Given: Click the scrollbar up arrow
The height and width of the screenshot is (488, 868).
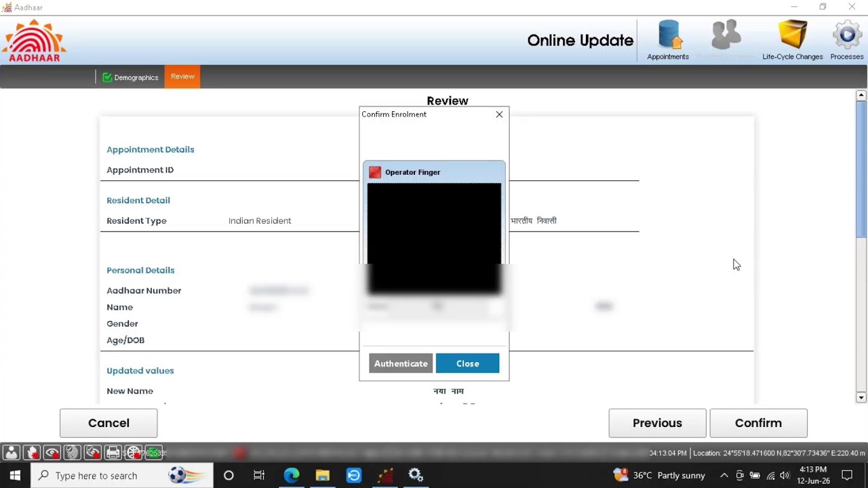Looking at the screenshot, I should 861,96.
